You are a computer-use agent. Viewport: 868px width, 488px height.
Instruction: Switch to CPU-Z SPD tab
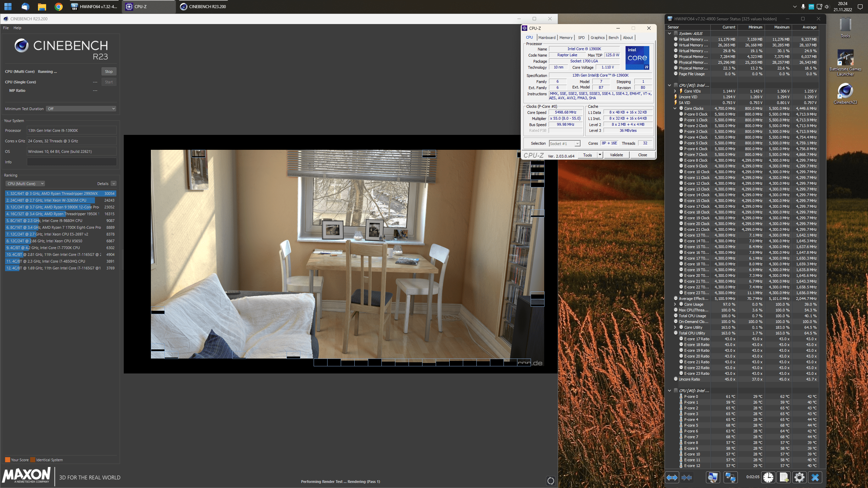click(x=581, y=38)
